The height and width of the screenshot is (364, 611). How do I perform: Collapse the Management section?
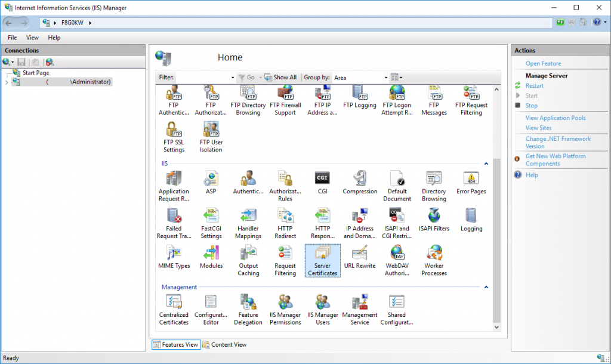pos(486,287)
